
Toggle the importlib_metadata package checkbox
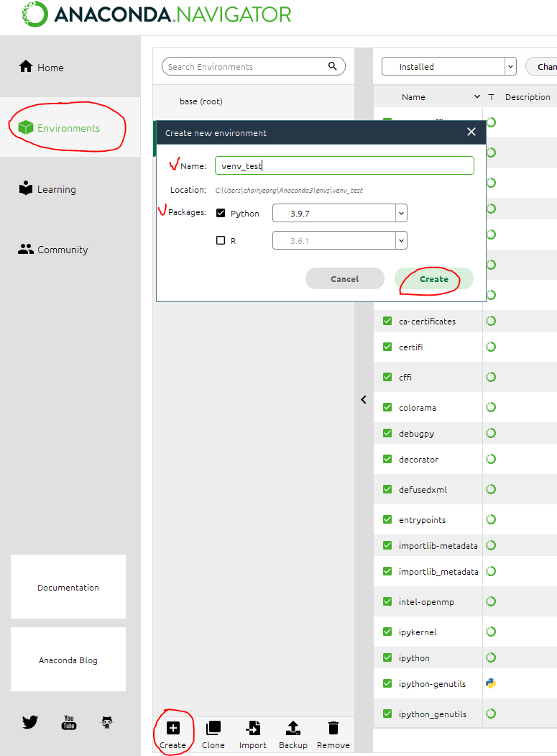coord(387,571)
